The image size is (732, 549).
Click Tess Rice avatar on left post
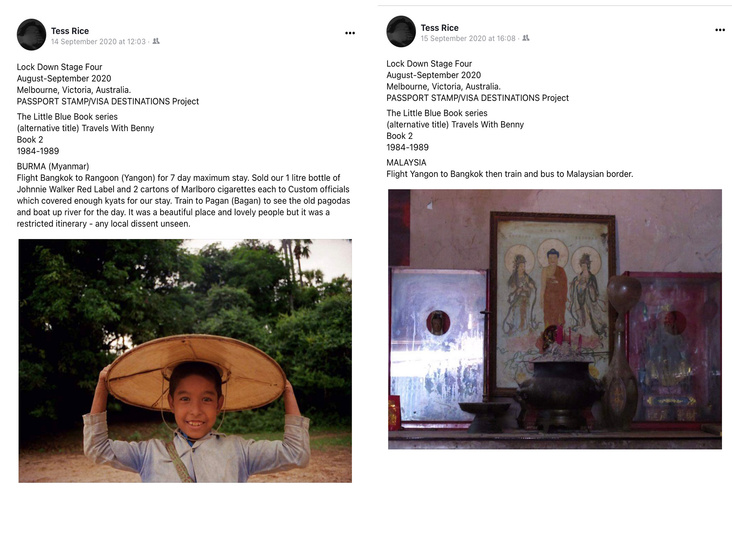[31, 35]
